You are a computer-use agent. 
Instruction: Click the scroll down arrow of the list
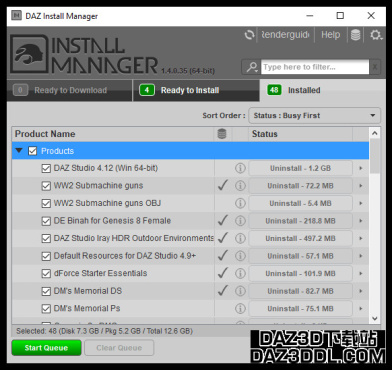coord(375,319)
